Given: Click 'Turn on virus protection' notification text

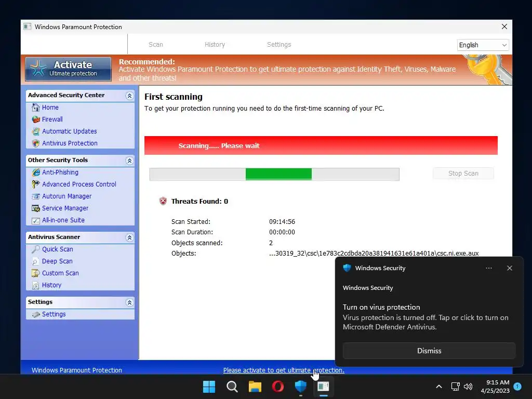Looking at the screenshot, I should pos(381,307).
